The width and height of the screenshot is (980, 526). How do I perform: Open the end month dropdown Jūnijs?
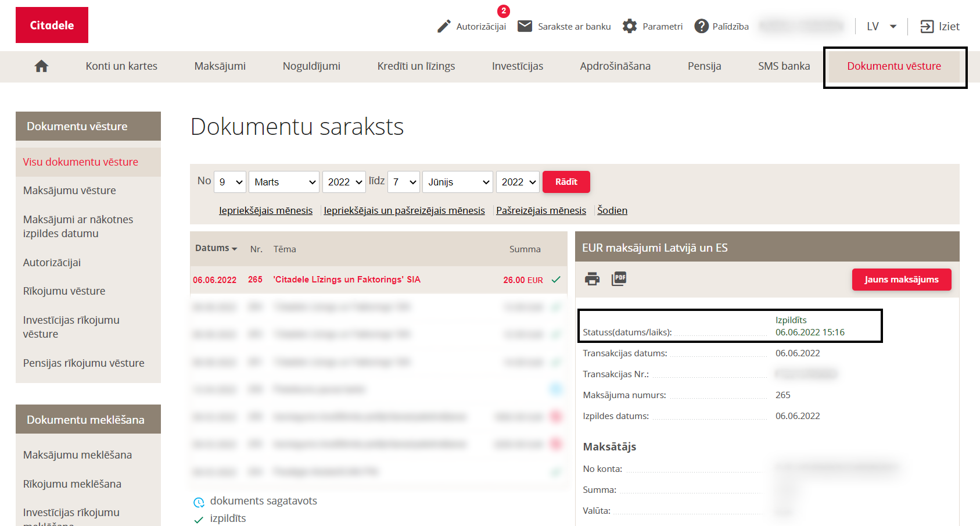(458, 182)
